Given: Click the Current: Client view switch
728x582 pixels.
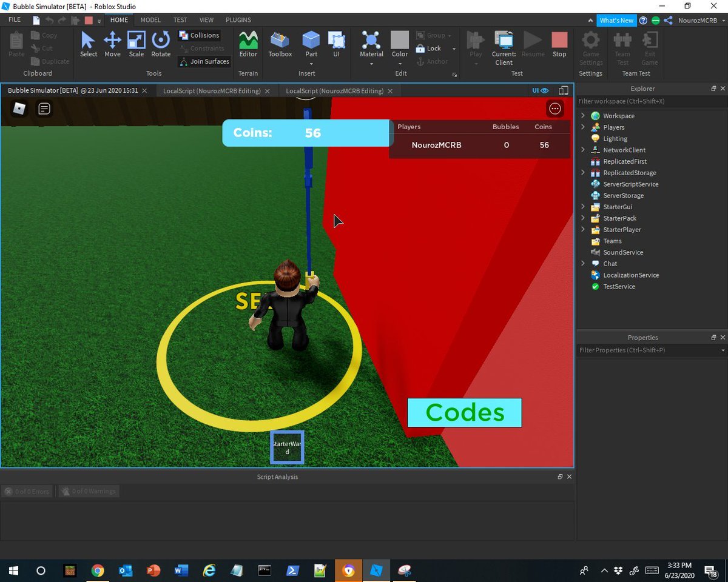Looking at the screenshot, I should pos(504,48).
